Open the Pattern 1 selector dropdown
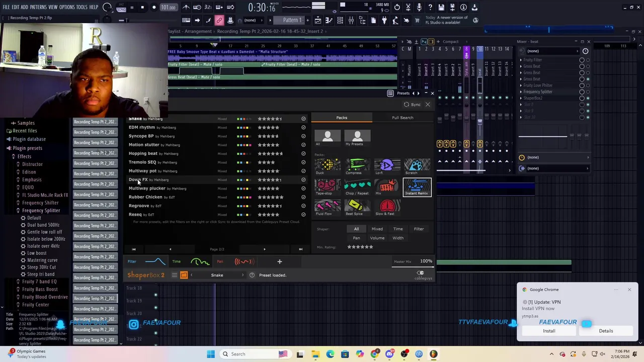Viewport: 644px width, 362px height. click(292, 20)
